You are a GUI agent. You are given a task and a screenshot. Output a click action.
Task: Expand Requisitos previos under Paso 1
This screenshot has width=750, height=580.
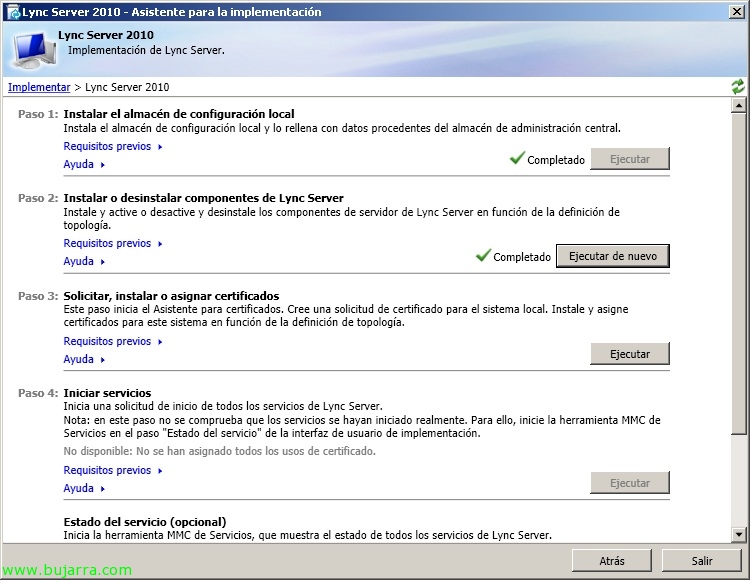[x=113, y=146]
